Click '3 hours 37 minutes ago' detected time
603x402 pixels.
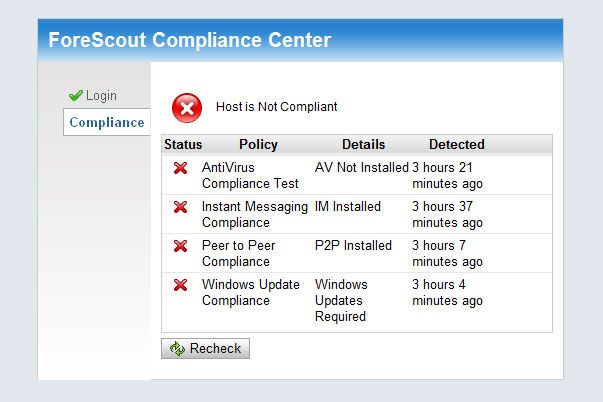447,215
